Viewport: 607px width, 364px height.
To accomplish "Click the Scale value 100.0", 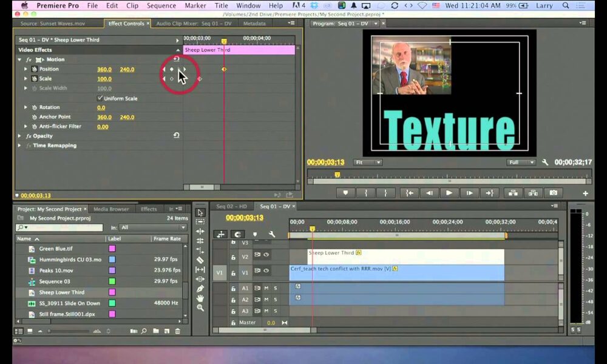I will pyautogui.click(x=104, y=79).
